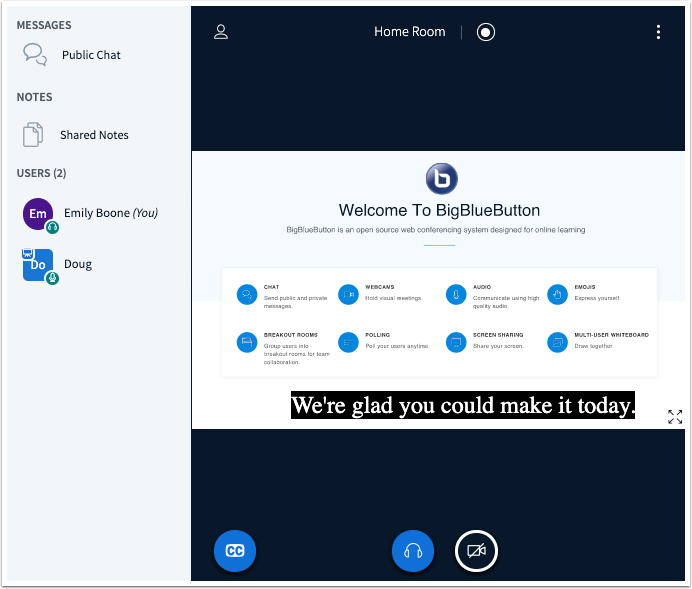Click the Public Chat speech bubbles icon

coord(35,55)
